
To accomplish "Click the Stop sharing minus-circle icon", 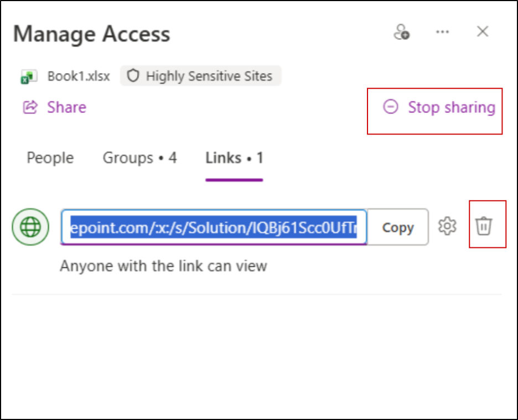I will click(391, 107).
